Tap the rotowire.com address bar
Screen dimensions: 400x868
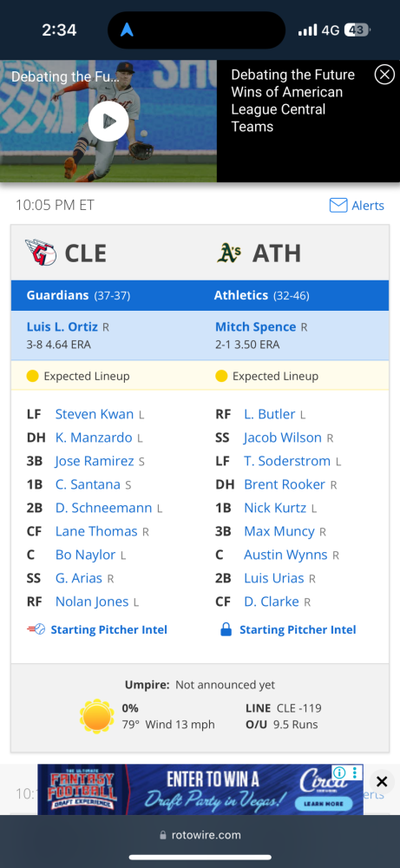(x=200, y=835)
